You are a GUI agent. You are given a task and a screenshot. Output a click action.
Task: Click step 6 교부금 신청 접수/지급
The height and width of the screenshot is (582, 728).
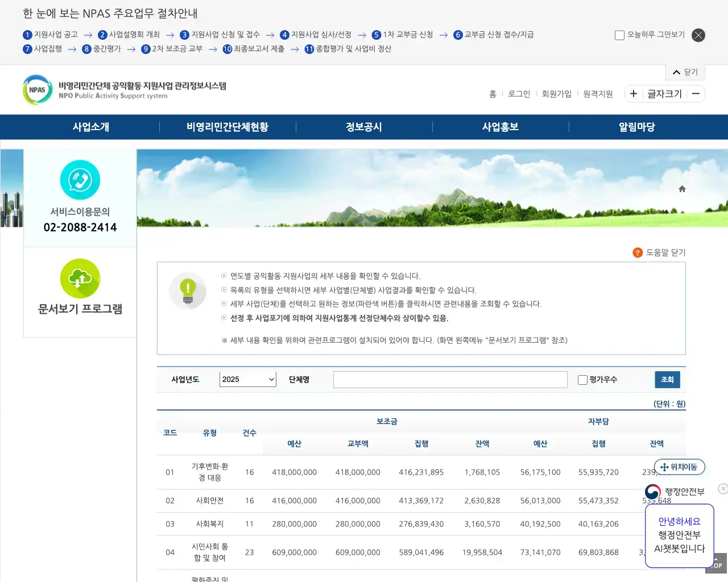pos(494,35)
